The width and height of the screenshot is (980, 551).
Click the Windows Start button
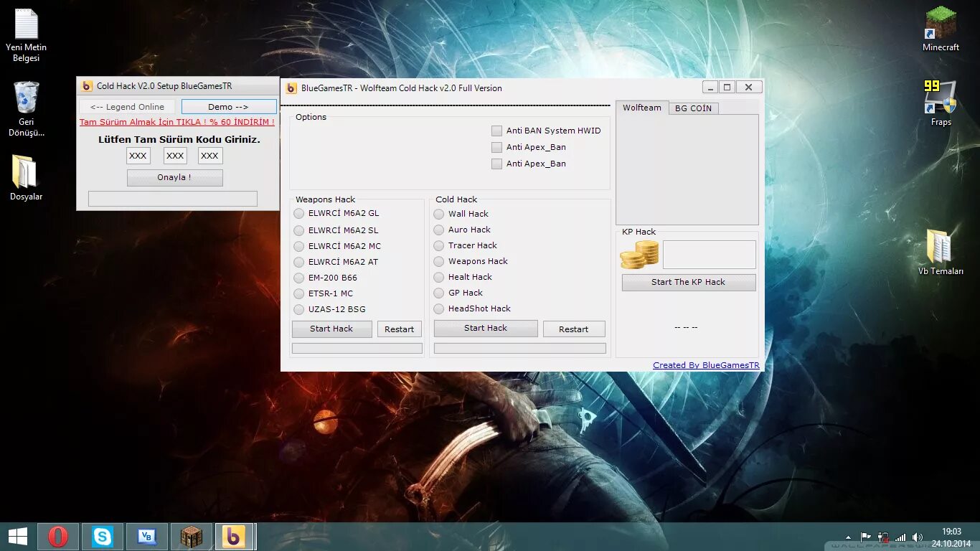coord(18,537)
